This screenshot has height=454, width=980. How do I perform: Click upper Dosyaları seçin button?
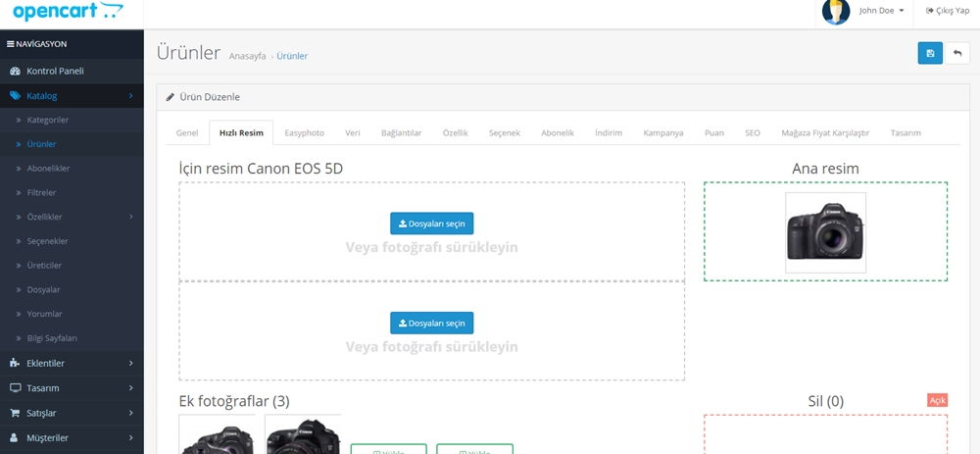[432, 224]
